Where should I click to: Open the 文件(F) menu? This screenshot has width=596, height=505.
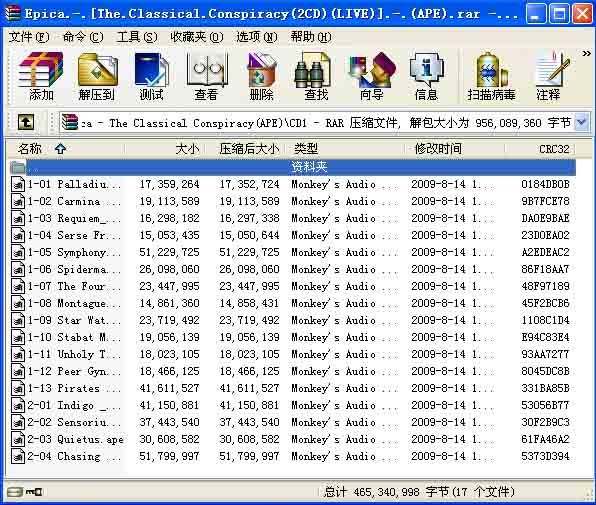(x=29, y=37)
